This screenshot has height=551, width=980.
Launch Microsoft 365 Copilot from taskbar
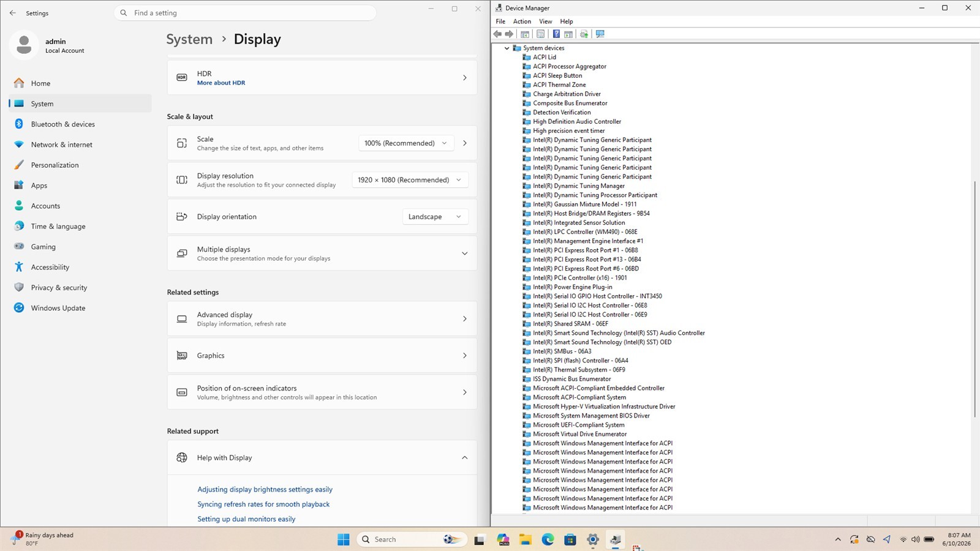503,539
